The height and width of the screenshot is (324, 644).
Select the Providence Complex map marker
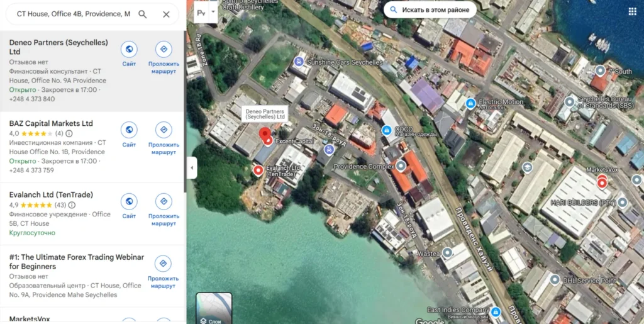pyautogui.click(x=401, y=166)
